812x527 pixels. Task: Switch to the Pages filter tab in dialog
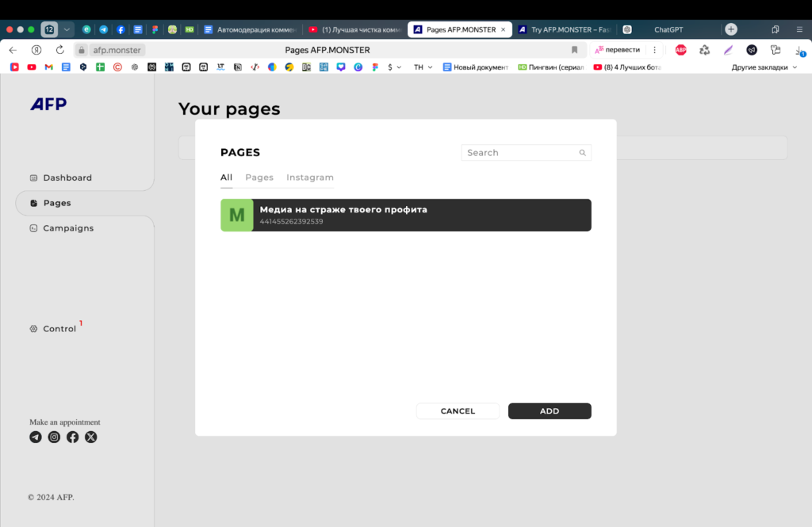(x=259, y=178)
